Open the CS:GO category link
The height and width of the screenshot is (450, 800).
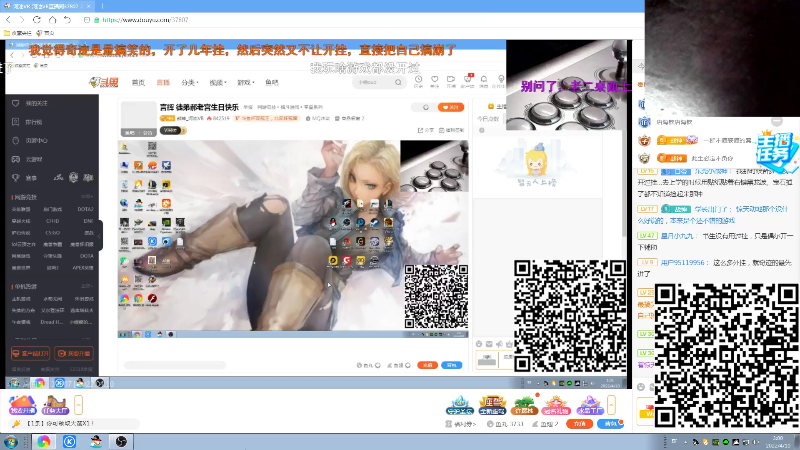(53, 233)
